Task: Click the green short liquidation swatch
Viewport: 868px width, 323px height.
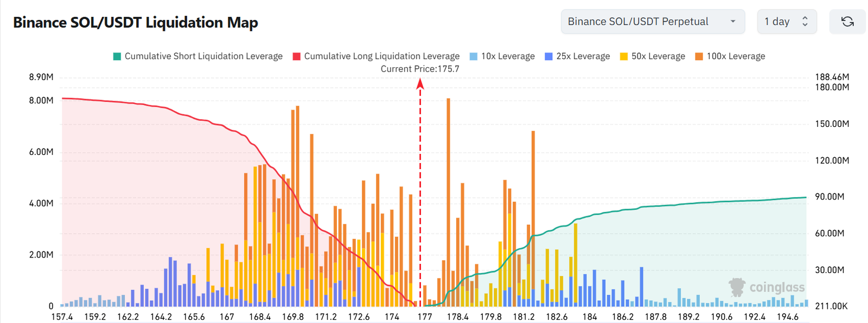Action: click(x=117, y=56)
